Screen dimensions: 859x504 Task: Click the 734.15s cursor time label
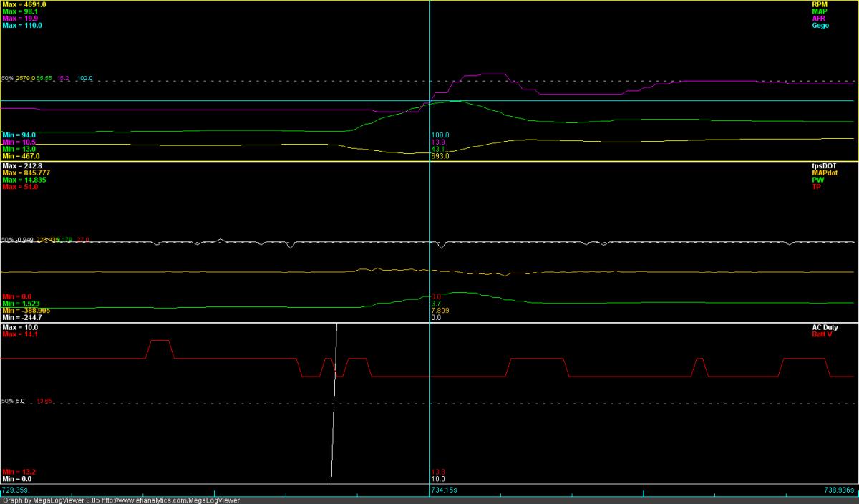point(444,490)
